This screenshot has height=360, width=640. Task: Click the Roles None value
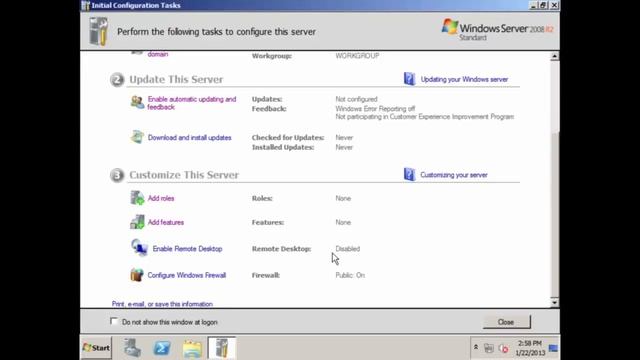pyautogui.click(x=343, y=198)
